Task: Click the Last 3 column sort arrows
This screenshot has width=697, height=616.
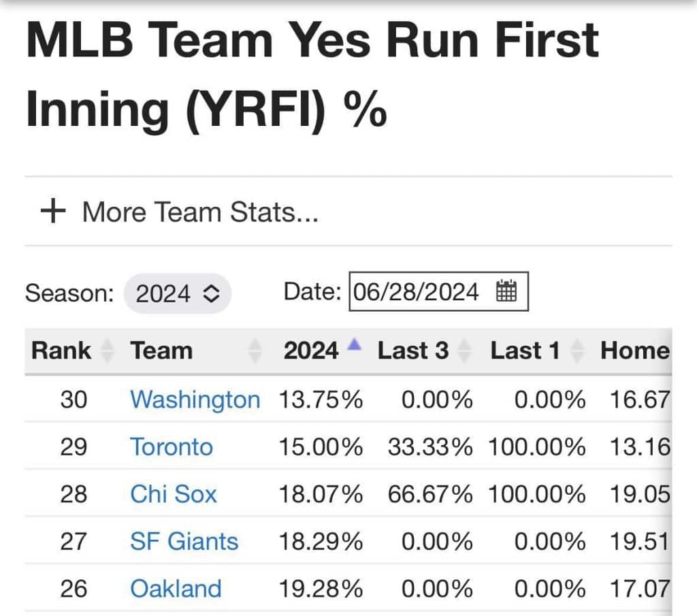Action: (x=465, y=351)
